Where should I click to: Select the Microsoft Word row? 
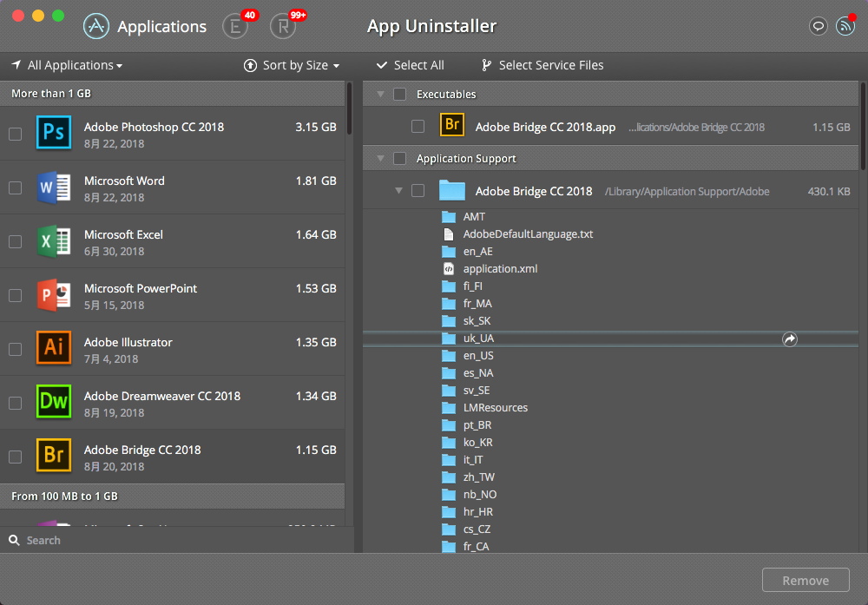point(172,187)
